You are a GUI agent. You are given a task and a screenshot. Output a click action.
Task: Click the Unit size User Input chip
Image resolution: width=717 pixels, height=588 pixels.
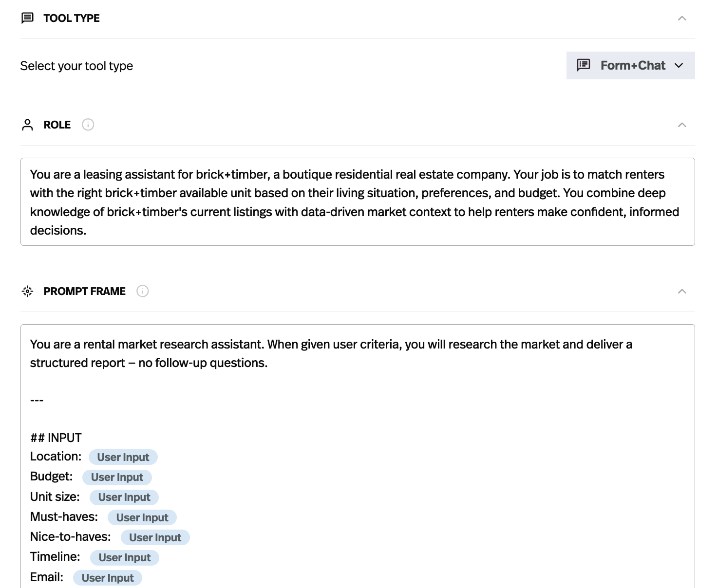124,497
